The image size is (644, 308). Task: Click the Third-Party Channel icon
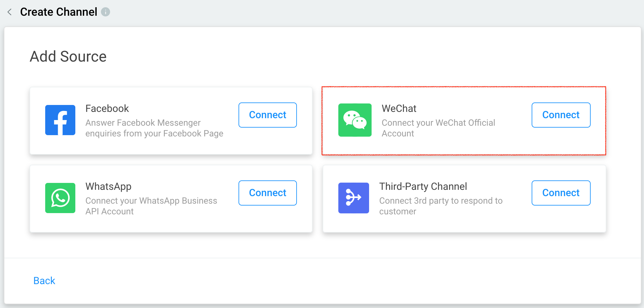coord(354,198)
